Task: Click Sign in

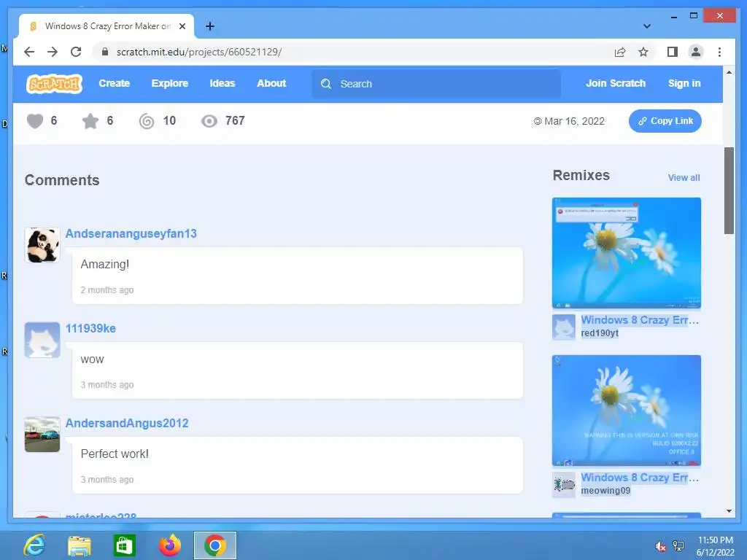Action: [684, 83]
